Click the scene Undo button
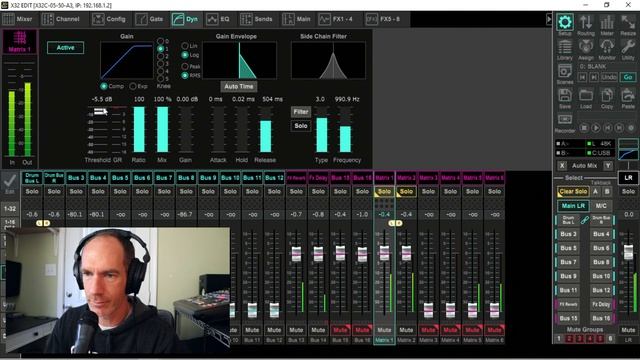Viewport: 640px width, 360px height. 609,77
